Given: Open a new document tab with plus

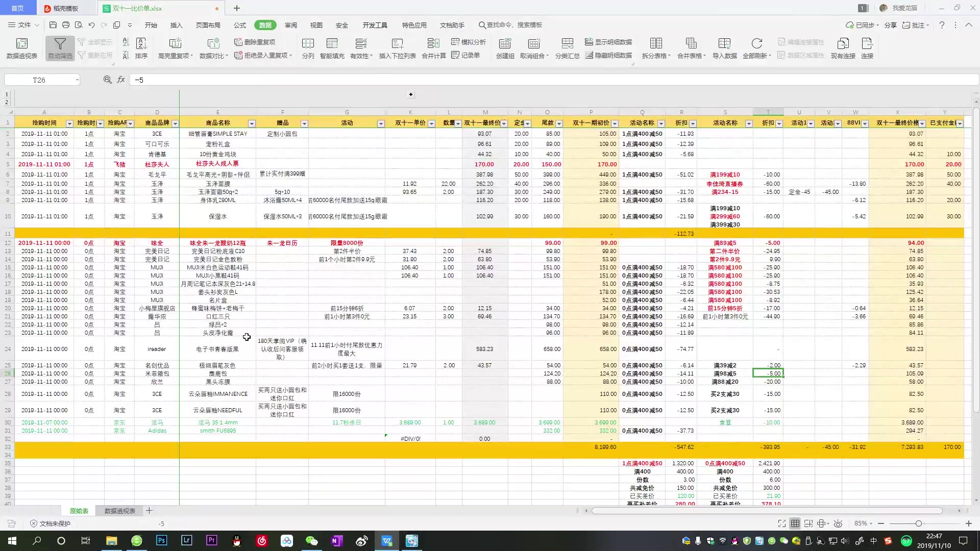Looking at the screenshot, I should point(237,8).
